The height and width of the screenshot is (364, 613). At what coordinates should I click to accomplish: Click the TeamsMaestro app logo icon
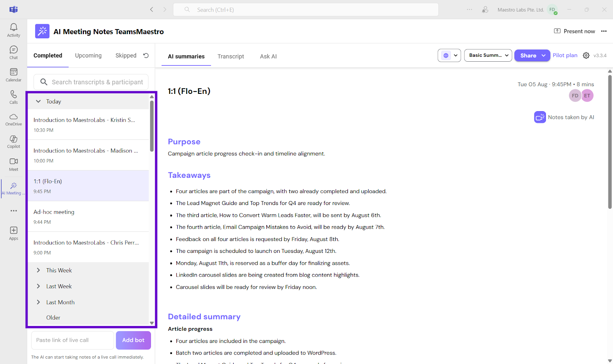[x=42, y=31]
